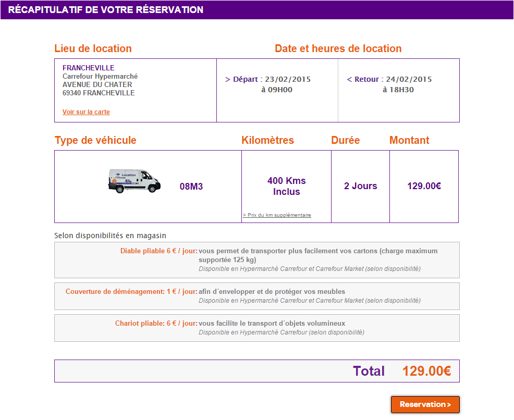Click the 'Type de véhicule' heading
Screen dimensions: 514x420
95,140
